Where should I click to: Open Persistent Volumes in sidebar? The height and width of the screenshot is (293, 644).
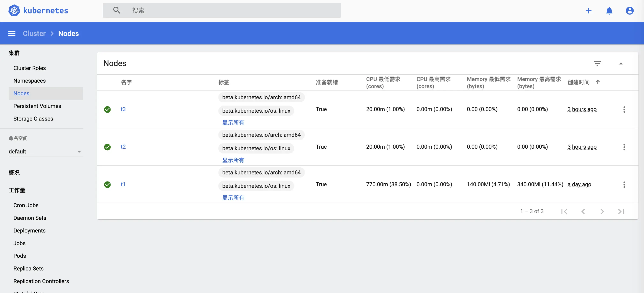(37, 106)
